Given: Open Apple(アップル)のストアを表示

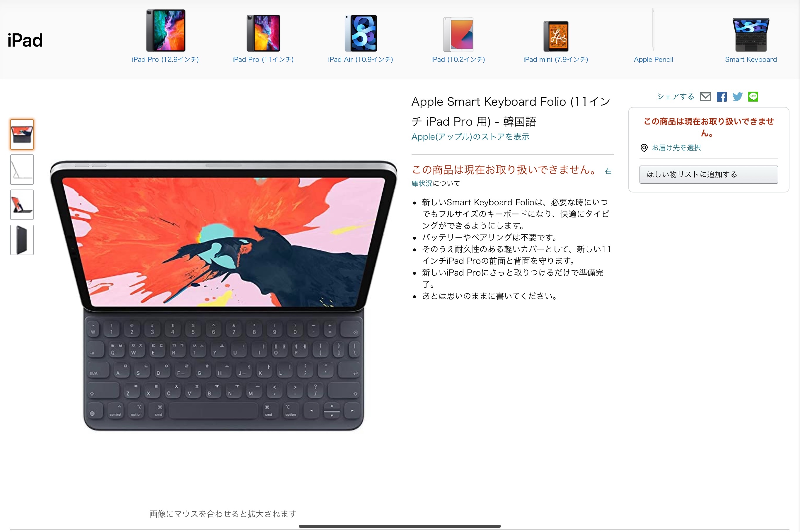Looking at the screenshot, I should tap(470, 137).
